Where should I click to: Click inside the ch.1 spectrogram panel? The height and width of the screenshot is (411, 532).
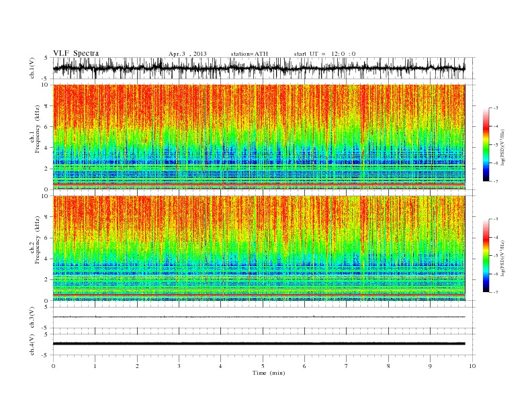coord(259,137)
